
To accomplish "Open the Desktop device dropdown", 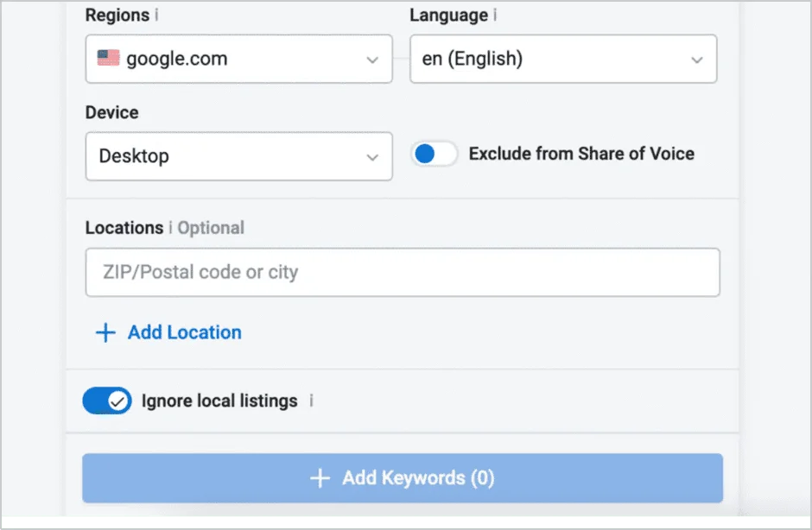I will tap(238, 156).
